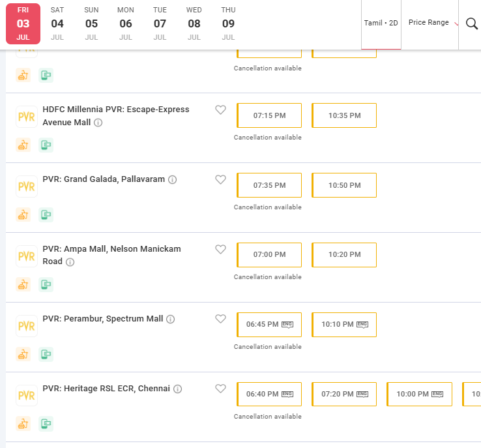This screenshot has height=448, width=481.
Task: Book 10:35 PM show at Escape-Express Avenue
Action: (344, 115)
